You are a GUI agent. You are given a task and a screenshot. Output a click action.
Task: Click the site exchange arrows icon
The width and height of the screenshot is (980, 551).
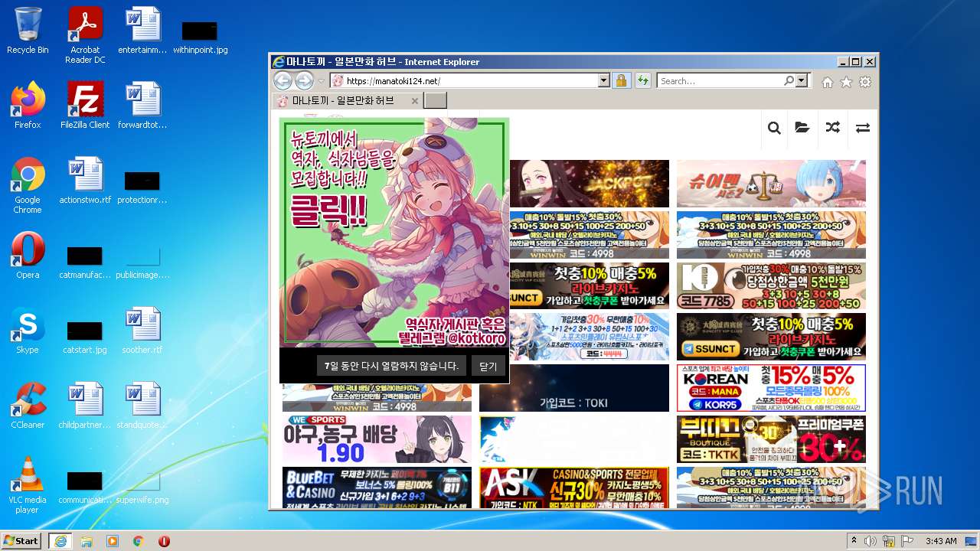[x=863, y=128]
